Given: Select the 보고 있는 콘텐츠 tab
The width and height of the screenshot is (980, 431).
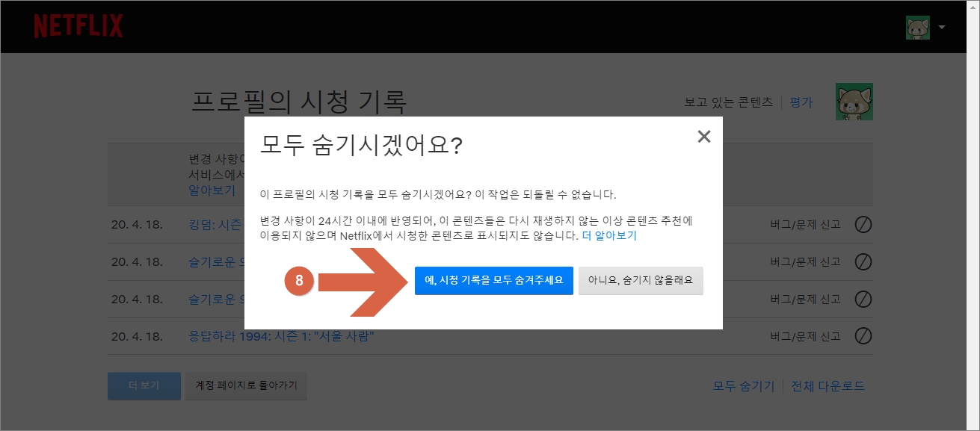Looking at the screenshot, I should pos(729,103).
